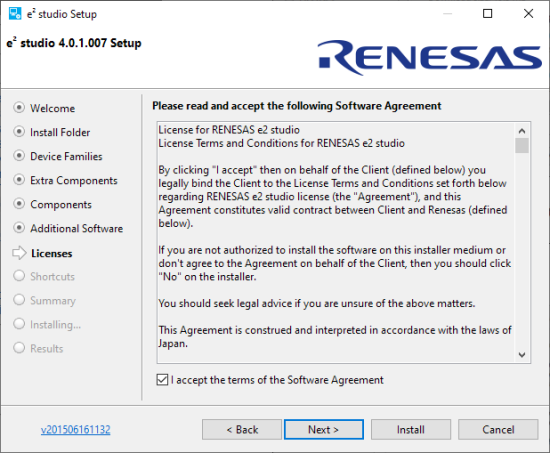This screenshot has height=453, width=550.
Task: Click the Components step label
Action: coord(61,204)
